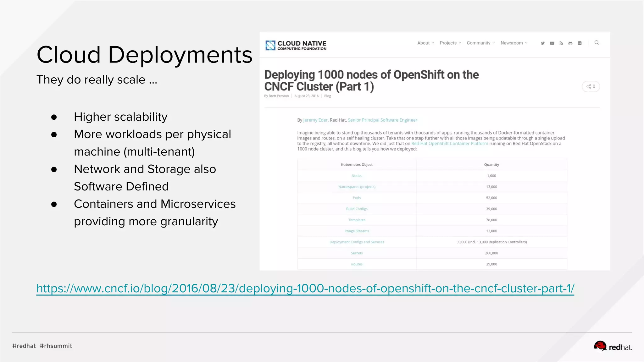
Task: Click the share count button
Action: (x=591, y=86)
